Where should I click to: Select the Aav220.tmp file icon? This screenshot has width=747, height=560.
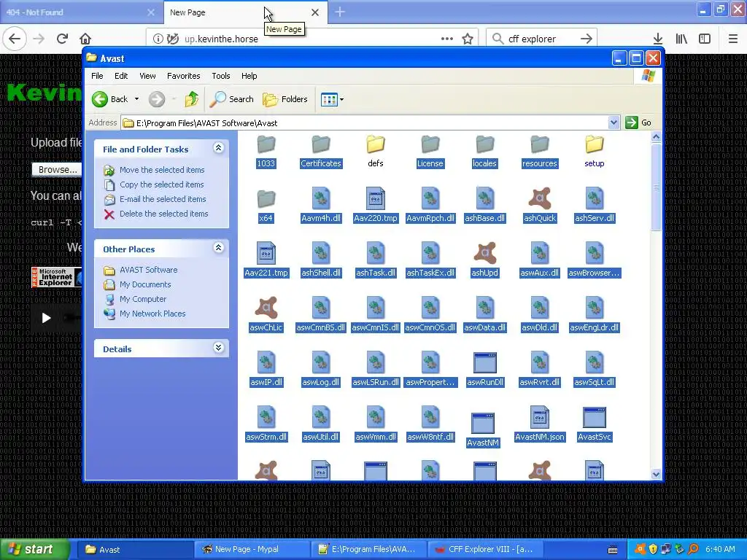point(376,198)
